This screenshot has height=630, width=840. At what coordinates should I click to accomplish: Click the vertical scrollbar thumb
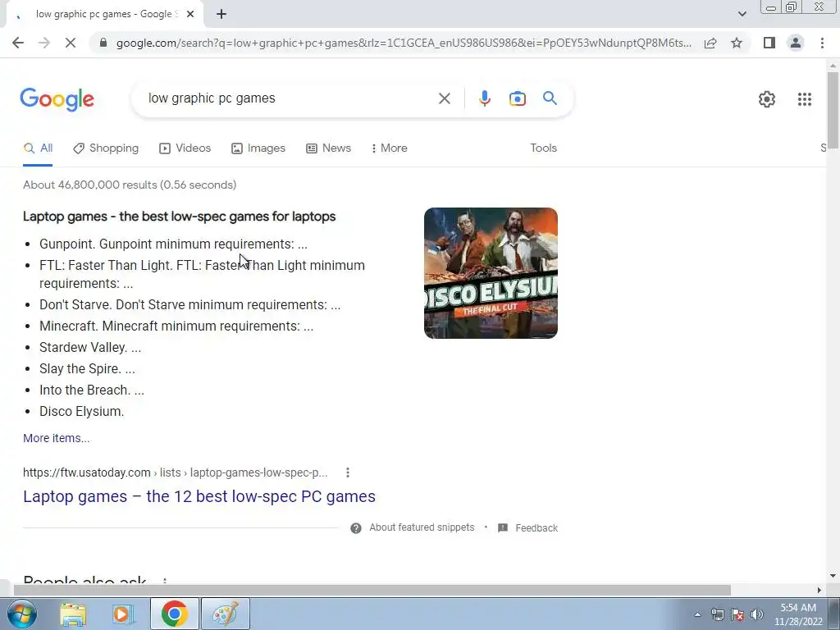tap(833, 110)
